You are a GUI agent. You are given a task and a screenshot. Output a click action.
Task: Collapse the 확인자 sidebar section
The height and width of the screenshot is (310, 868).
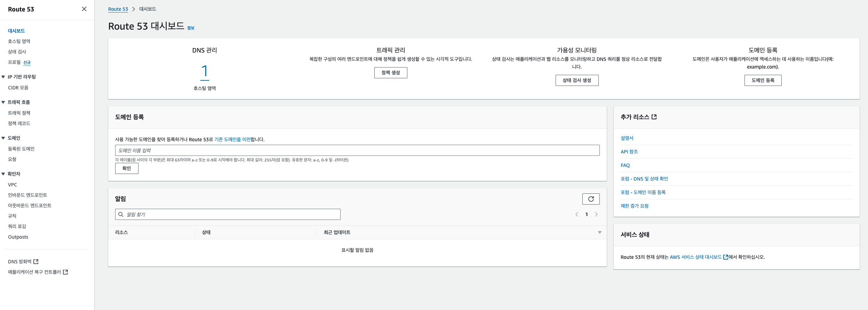coord(3,174)
